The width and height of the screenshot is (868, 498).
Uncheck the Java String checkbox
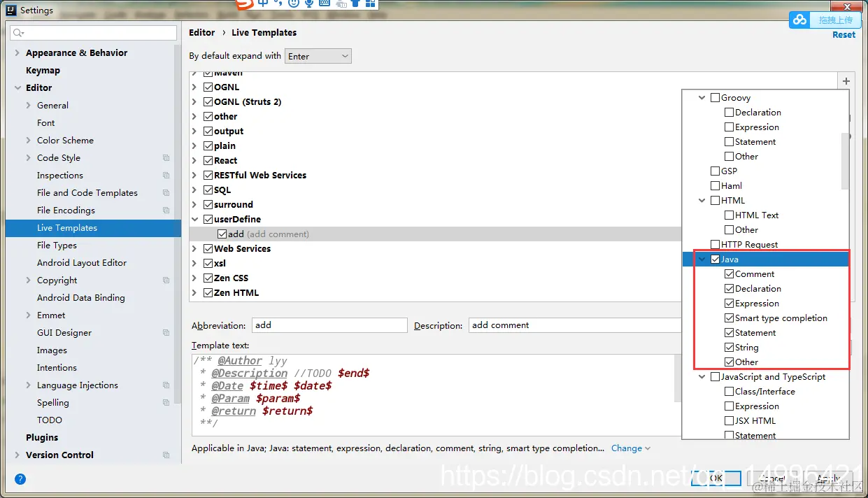click(x=729, y=348)
